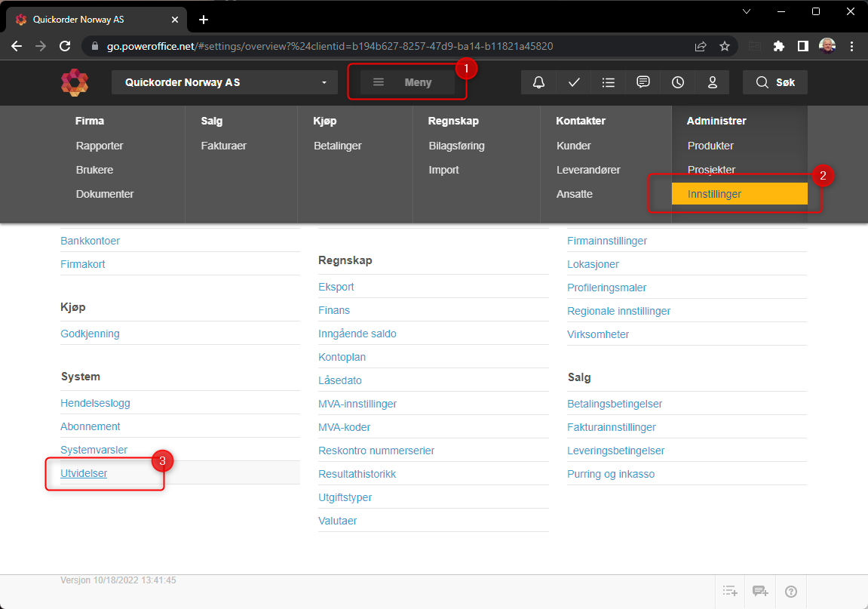
Task: Toggle the browser side panel icon
Action: tap(802, 47)
